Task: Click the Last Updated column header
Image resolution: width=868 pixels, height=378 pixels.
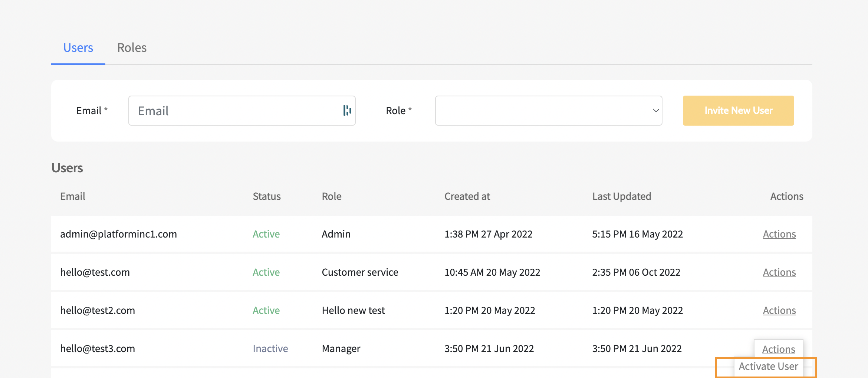Action: (x=621, y=196)
